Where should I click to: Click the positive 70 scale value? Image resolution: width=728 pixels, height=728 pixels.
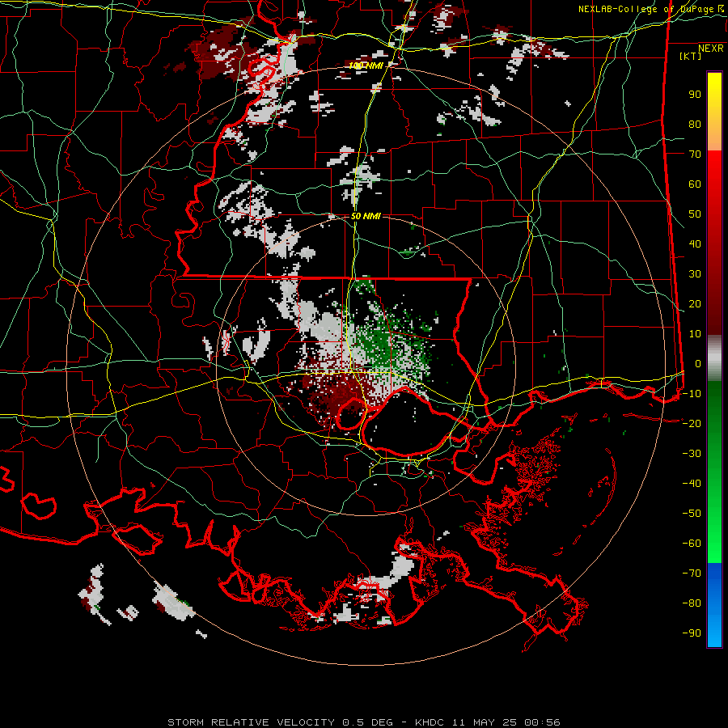[695, 154]
